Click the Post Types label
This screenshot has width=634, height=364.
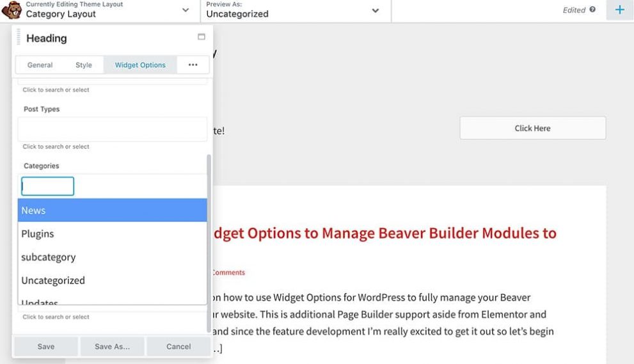pos(42,109)
